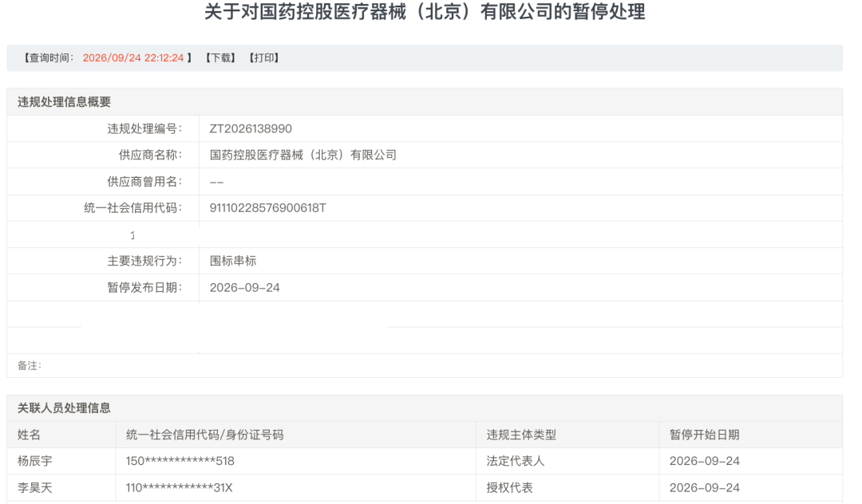The width and height of the screenshot is (862, 504).
Task: Click the 【查询时间： label
Action: pos(48,57)
